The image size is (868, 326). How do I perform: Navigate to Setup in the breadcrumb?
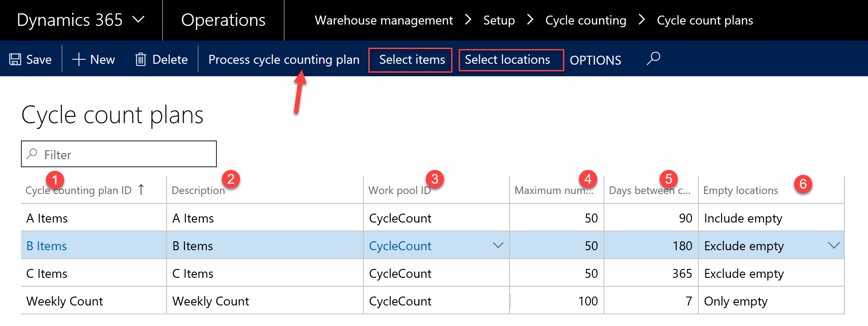[499, 21]
